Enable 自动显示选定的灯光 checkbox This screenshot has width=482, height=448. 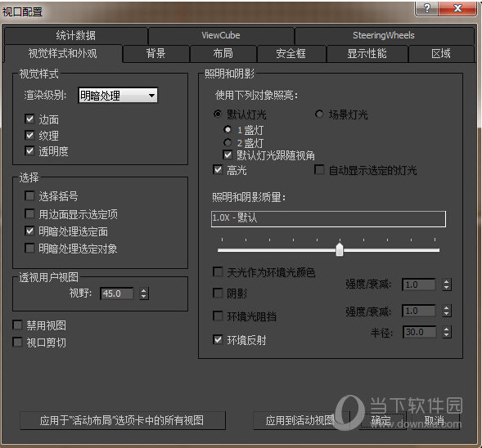(x=319, y=170)
